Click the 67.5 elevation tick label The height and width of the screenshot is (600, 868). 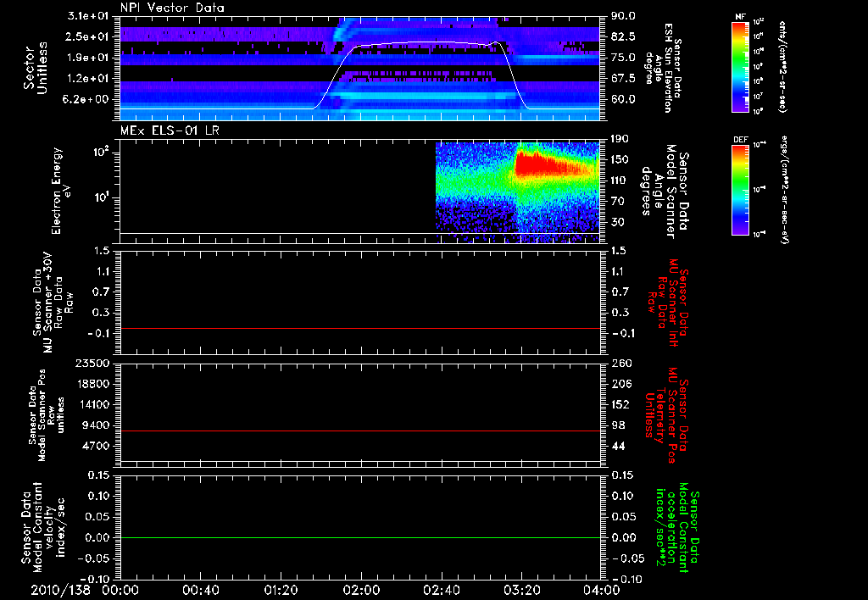coord(623,79)
